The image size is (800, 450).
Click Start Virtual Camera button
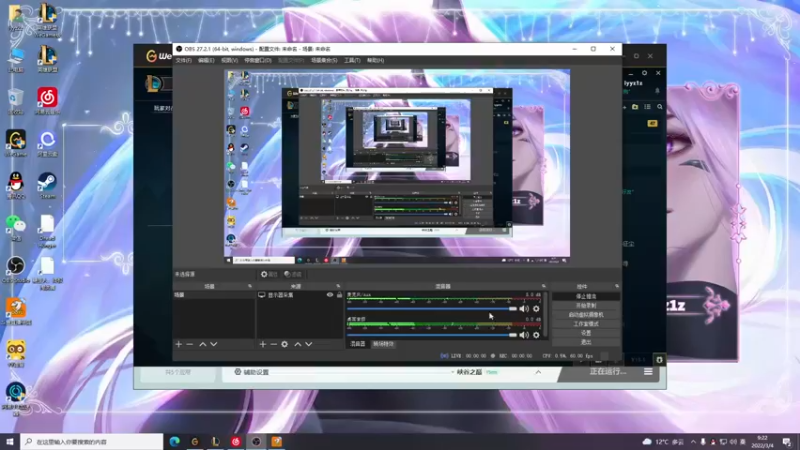coord(586,315)
